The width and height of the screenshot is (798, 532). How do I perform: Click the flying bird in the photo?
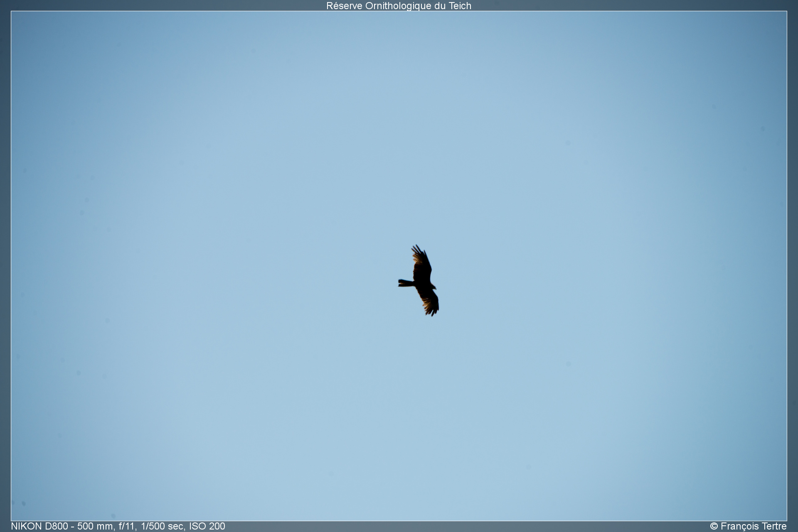click(x=419, y=280)
